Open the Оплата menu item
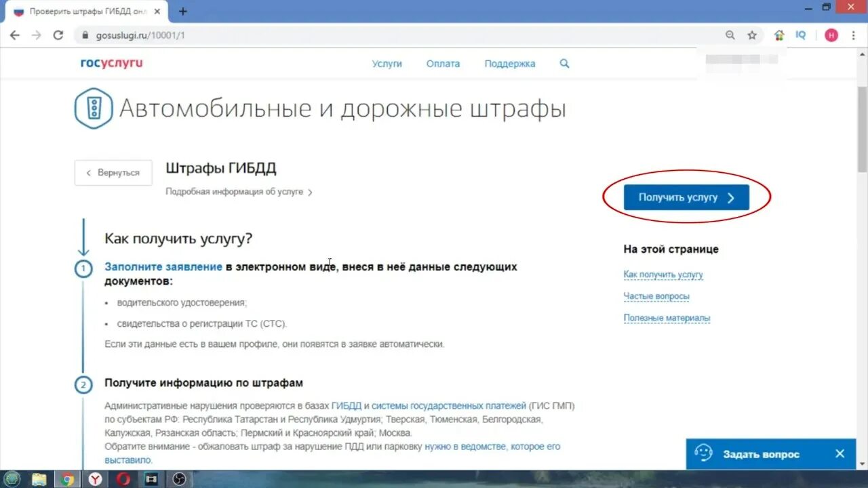 (x=443, y=64)
